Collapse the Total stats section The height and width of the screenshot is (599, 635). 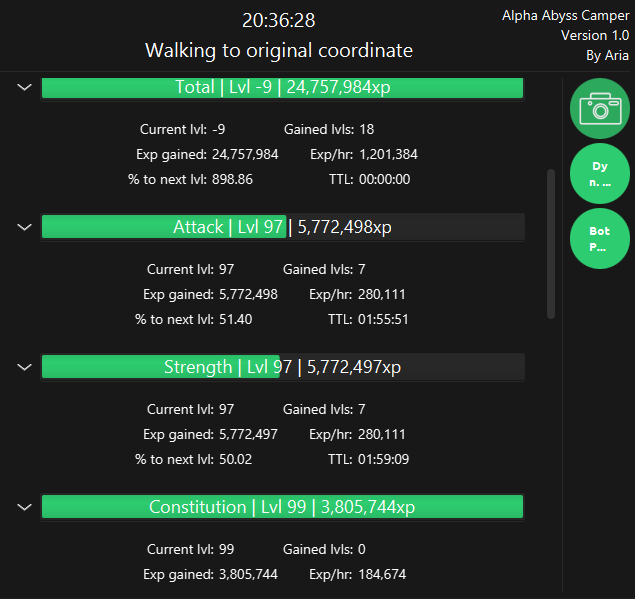tap(24, 88)
